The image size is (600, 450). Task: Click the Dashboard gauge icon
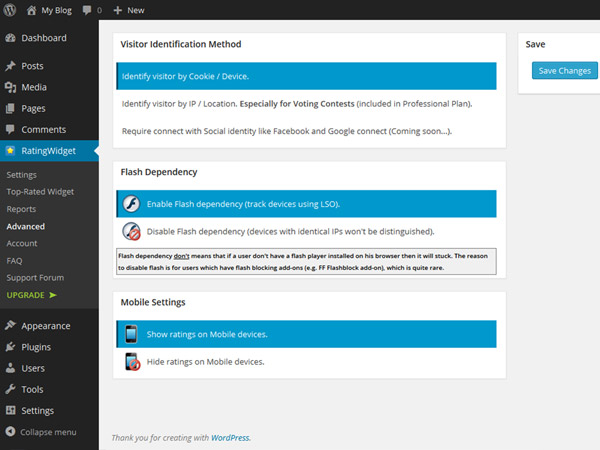click(x=10, y=38)
